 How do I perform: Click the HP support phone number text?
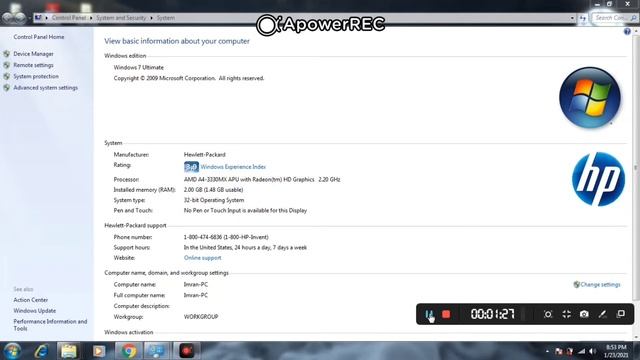[x=226, y=237]
